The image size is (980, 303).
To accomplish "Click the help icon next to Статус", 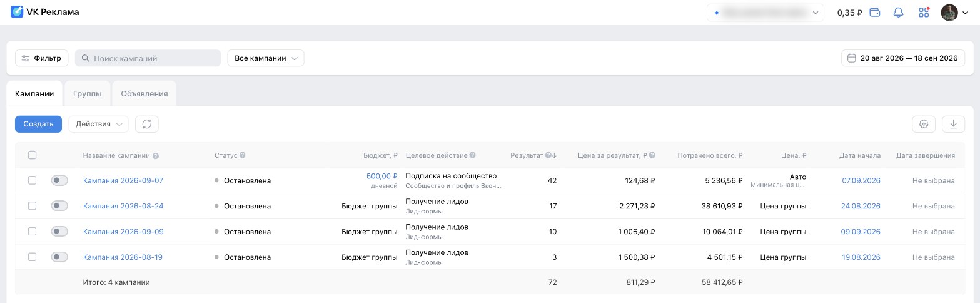I will pos(242,155).
